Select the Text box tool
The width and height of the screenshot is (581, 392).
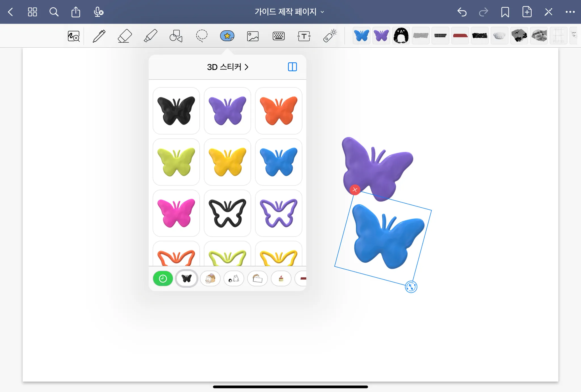click(304, 36)
